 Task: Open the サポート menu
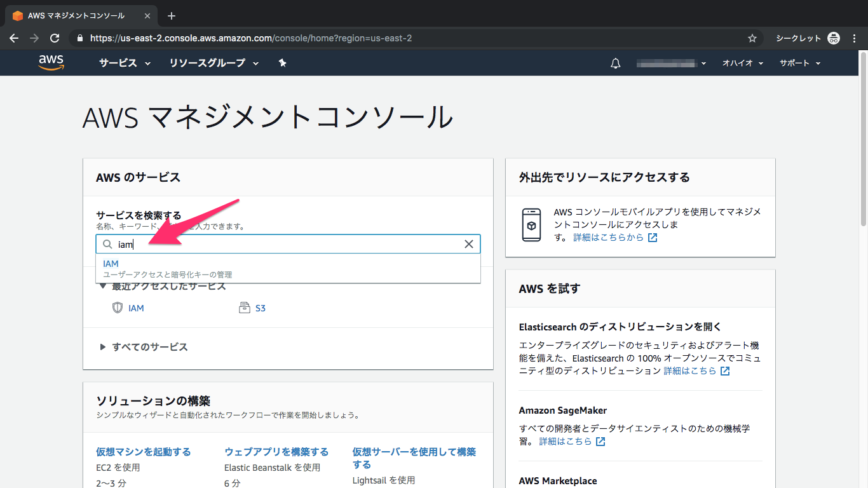pos(799,63)
